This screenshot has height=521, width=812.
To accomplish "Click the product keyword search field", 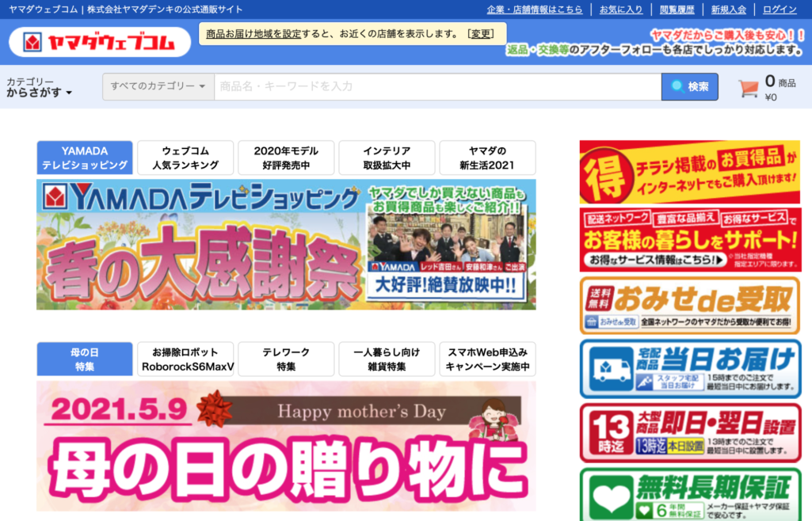I will pos(437,86).
